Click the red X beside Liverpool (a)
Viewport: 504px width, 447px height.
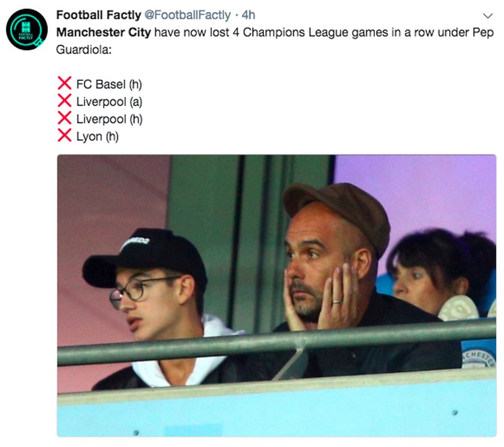tap(64, 101)
